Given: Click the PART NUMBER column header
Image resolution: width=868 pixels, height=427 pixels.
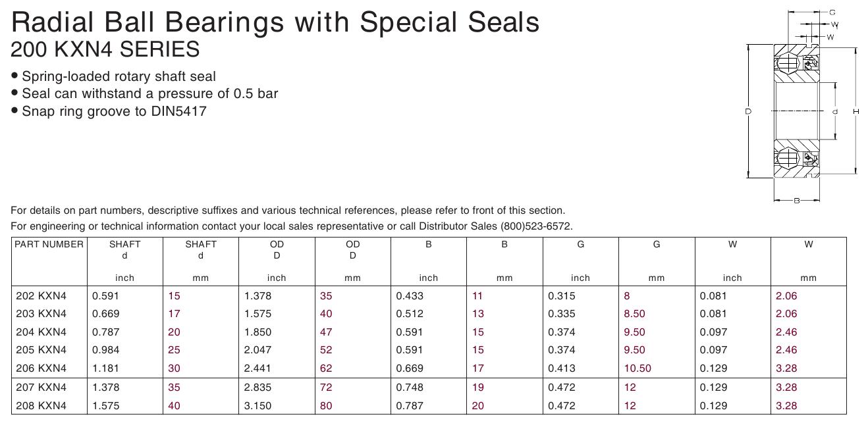Looking at the screenshot, I should point(49,244).
